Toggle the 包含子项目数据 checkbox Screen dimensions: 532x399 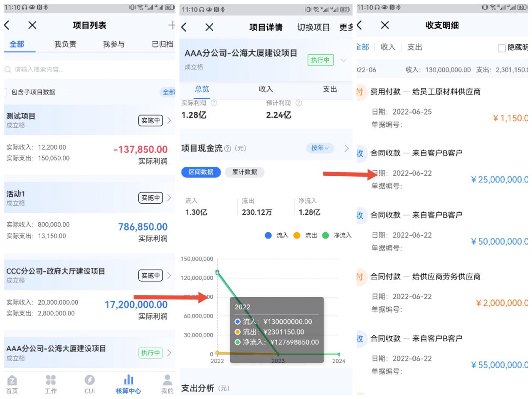click(5, 92)
